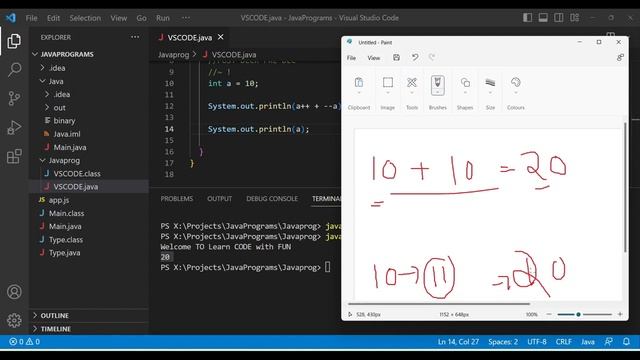This screenshot has height=360, width=640.
Task: Click Paint zoom out minus button
Action: [x=549, y=314]
